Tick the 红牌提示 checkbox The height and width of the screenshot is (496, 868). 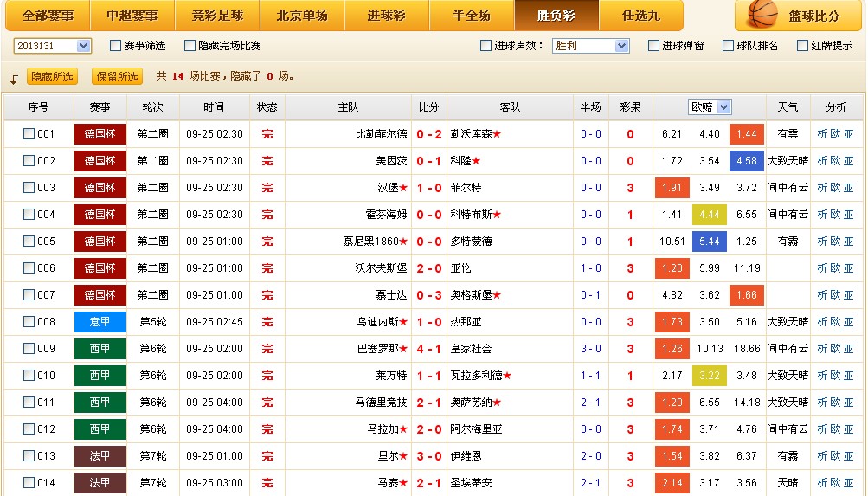[803, 46]
